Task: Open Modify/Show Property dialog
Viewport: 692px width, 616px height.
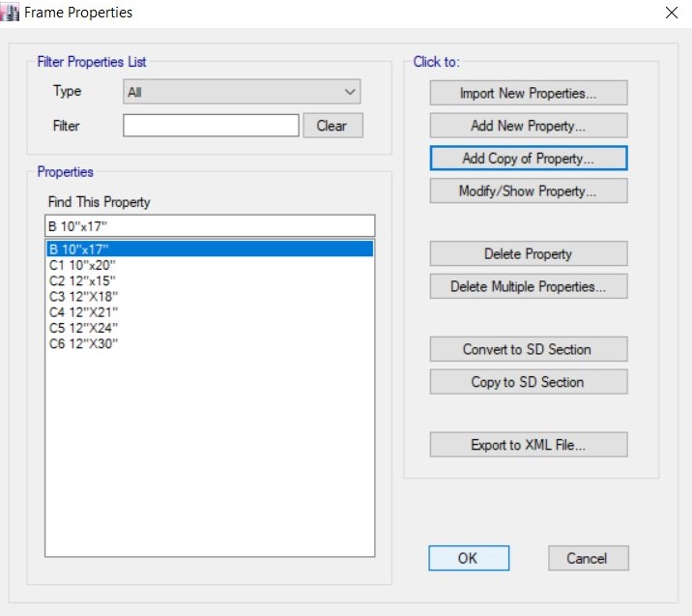Action: [x=528, y=191]
